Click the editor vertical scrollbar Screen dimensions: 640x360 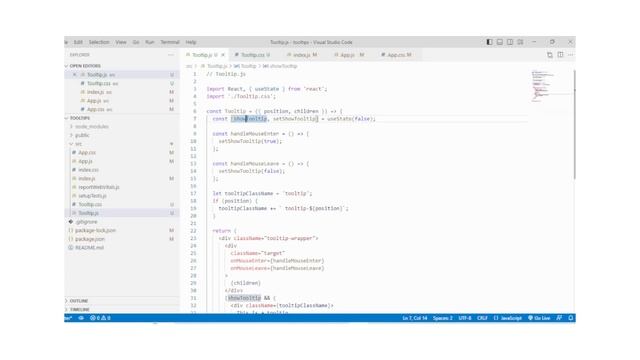tap(574, 124)
